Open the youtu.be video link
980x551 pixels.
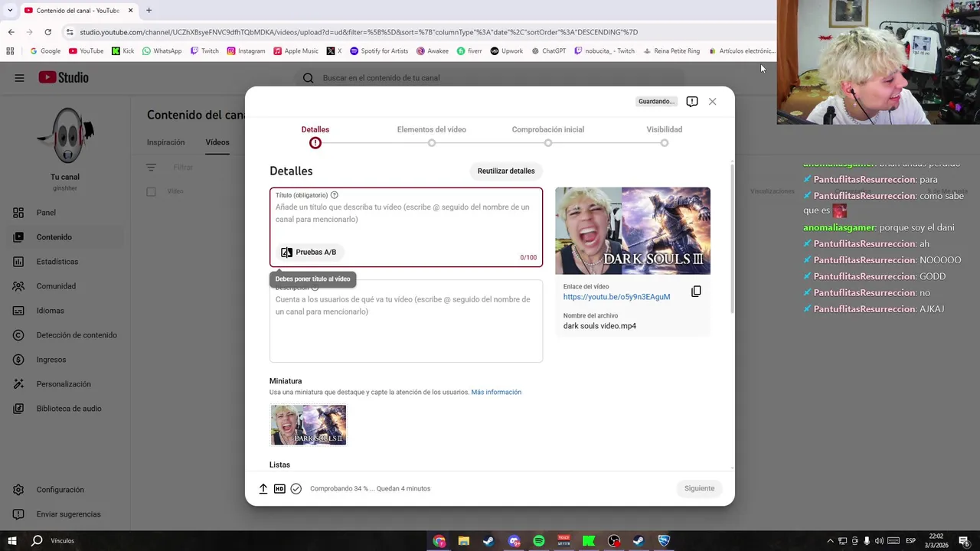[x=616, y=297]
